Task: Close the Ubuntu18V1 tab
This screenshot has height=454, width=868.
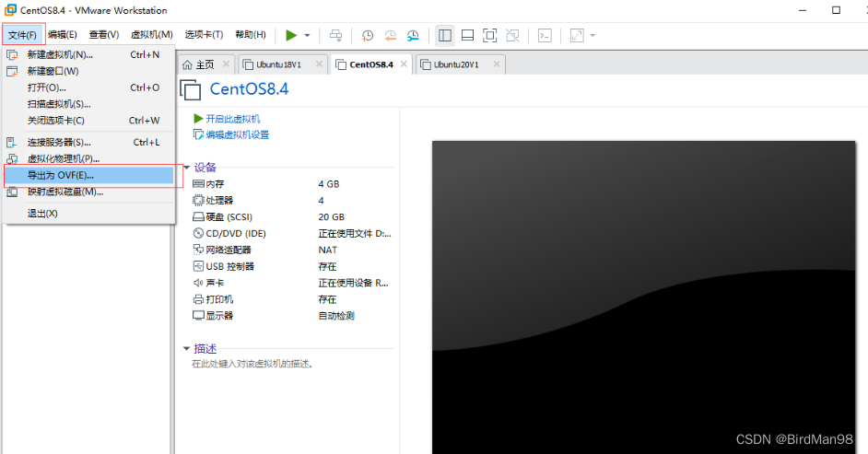Action: point(319,64)
